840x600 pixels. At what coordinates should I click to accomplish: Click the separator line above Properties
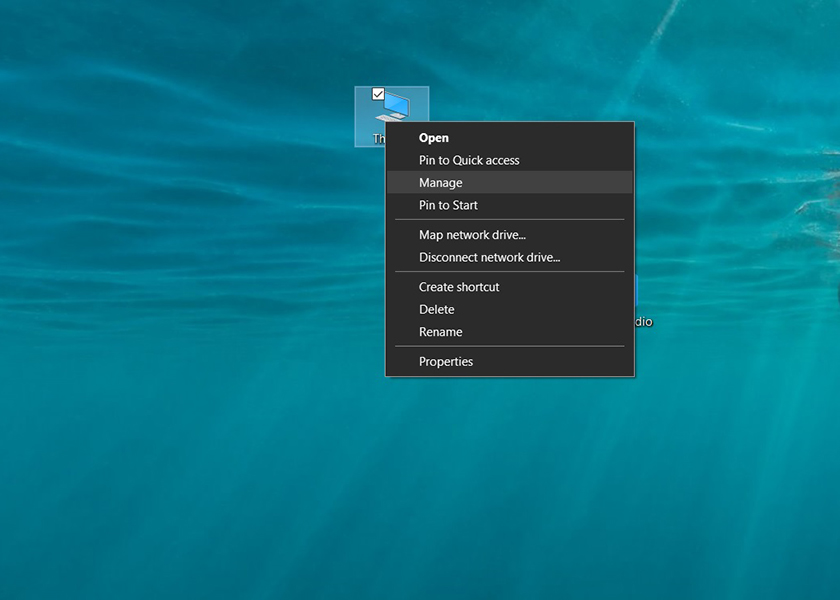pyautogui.click(x=509, y=347)
